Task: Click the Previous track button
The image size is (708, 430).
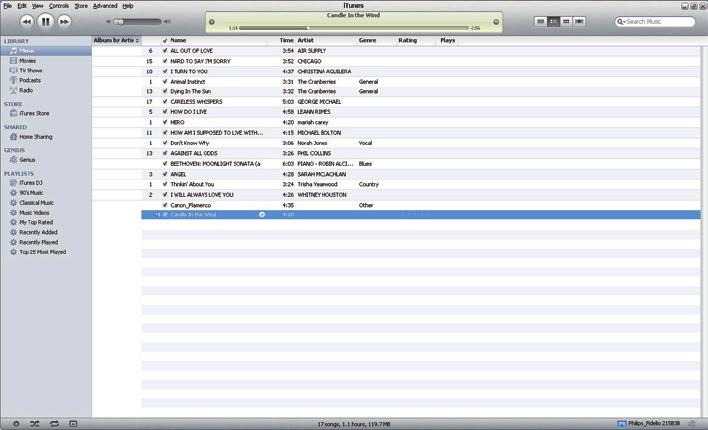Action: pyautogui.click(x=27, y=22)
